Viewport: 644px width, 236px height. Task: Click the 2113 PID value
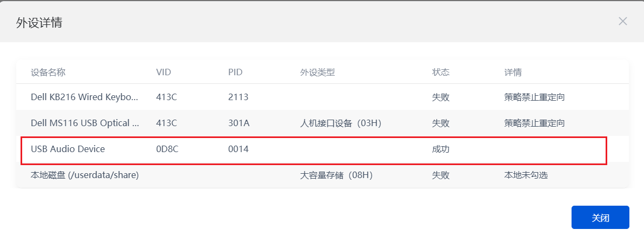(238, 97)
